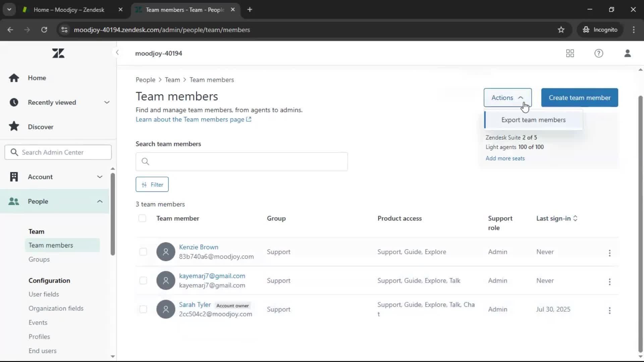This screenshot has width=644, height=362.
Task: Open Profiles in the sidebar
Action: (x=39, y=337)
